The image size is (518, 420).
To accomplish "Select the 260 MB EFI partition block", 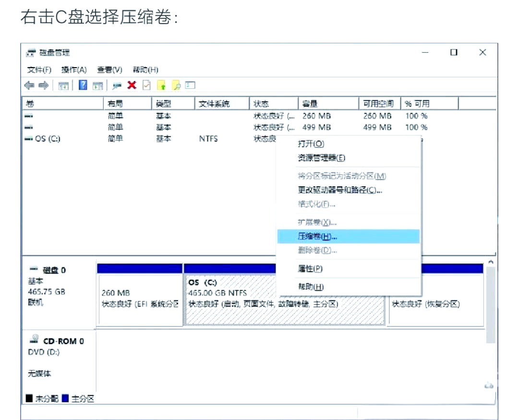I will point(140,299).
